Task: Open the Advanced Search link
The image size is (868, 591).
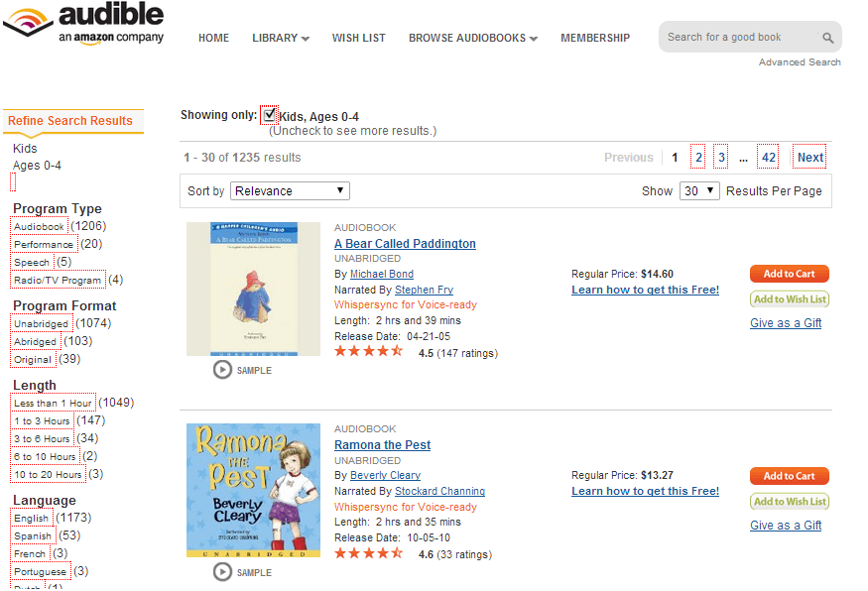Action: [800, 61]
